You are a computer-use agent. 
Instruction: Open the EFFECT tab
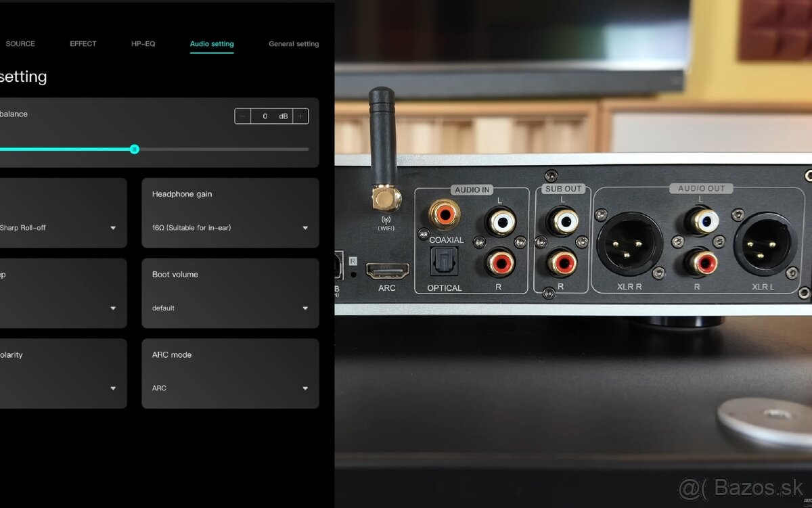click(83, 44)
